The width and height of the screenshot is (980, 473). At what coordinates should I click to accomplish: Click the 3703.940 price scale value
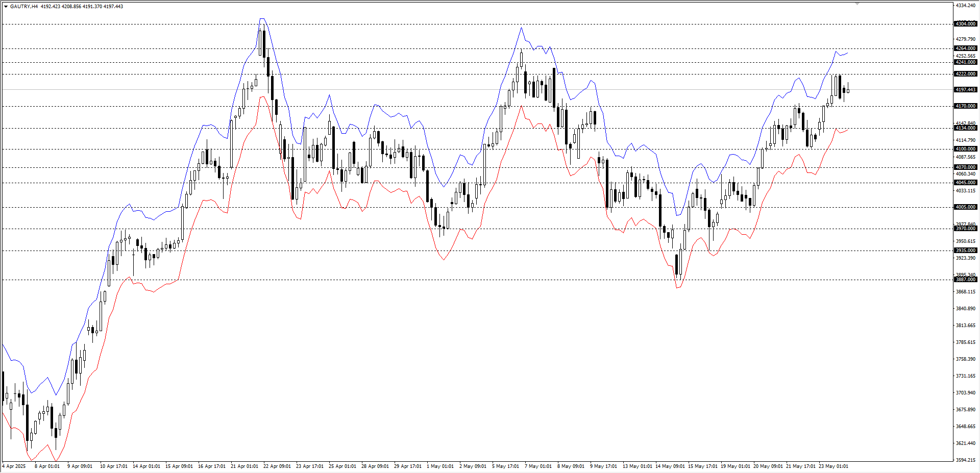tap(965, 393)
